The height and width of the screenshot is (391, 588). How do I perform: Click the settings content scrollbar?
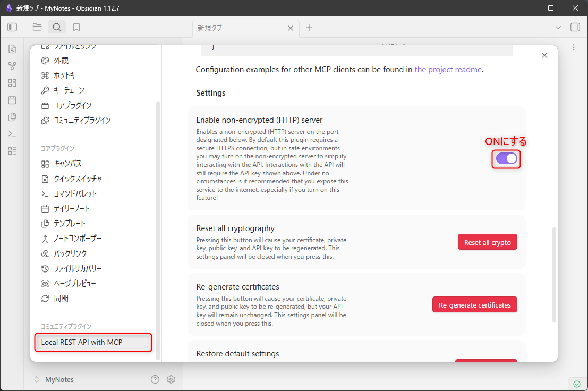click(x=554, y=275)
